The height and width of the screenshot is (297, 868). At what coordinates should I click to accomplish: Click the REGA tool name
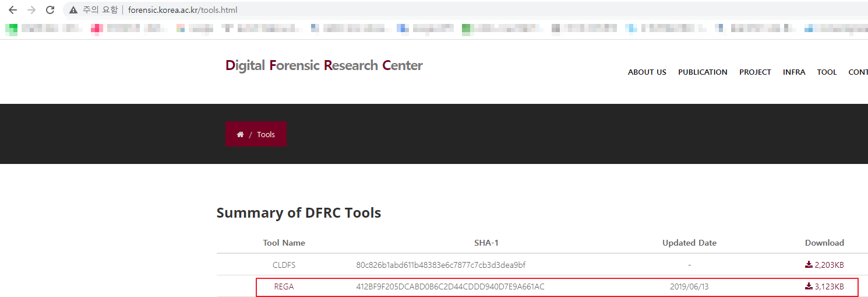[x=284, y=286]
